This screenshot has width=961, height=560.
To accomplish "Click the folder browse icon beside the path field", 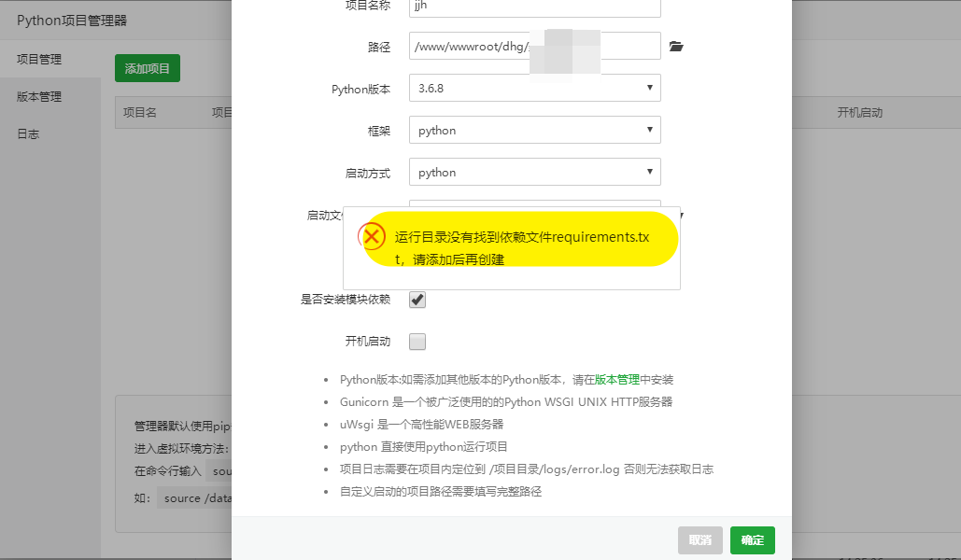I will click(x=676, y=47).
